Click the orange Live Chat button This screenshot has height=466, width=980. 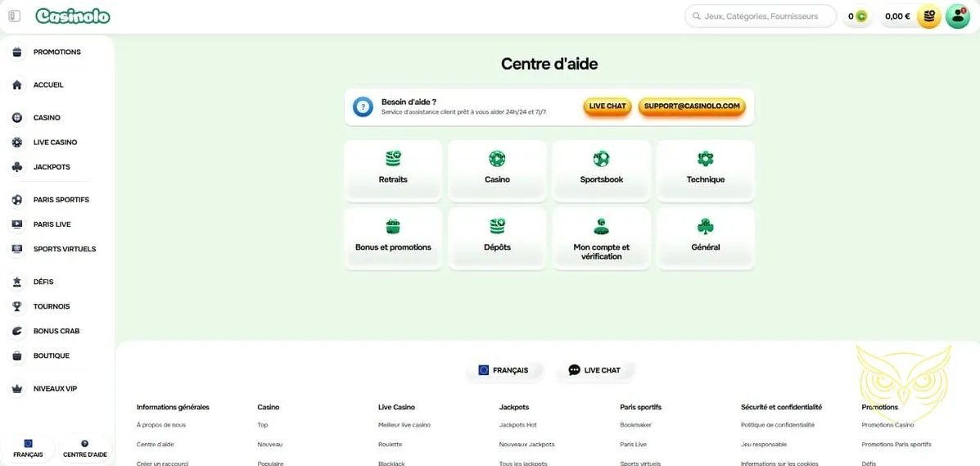(x=607, y=106)
